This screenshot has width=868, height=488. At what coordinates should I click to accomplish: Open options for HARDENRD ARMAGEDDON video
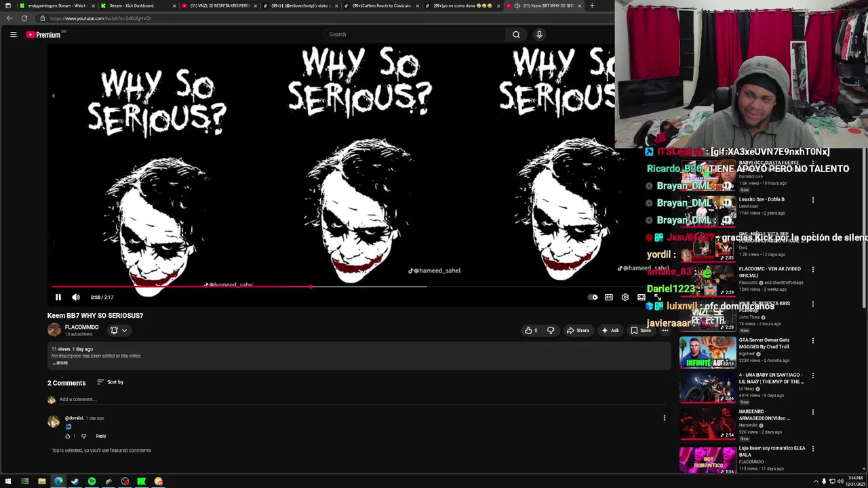coord(813,412)
